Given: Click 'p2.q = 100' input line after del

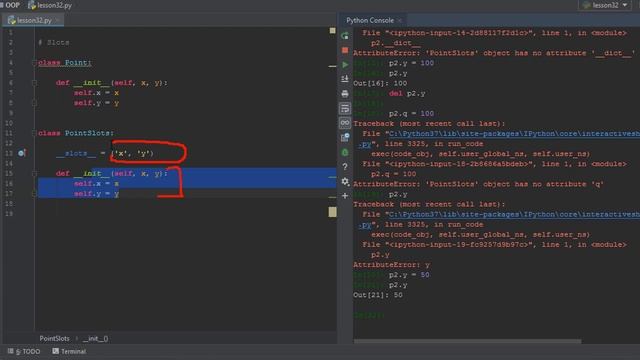Looking at the screenshot, I should click(411, 113).
